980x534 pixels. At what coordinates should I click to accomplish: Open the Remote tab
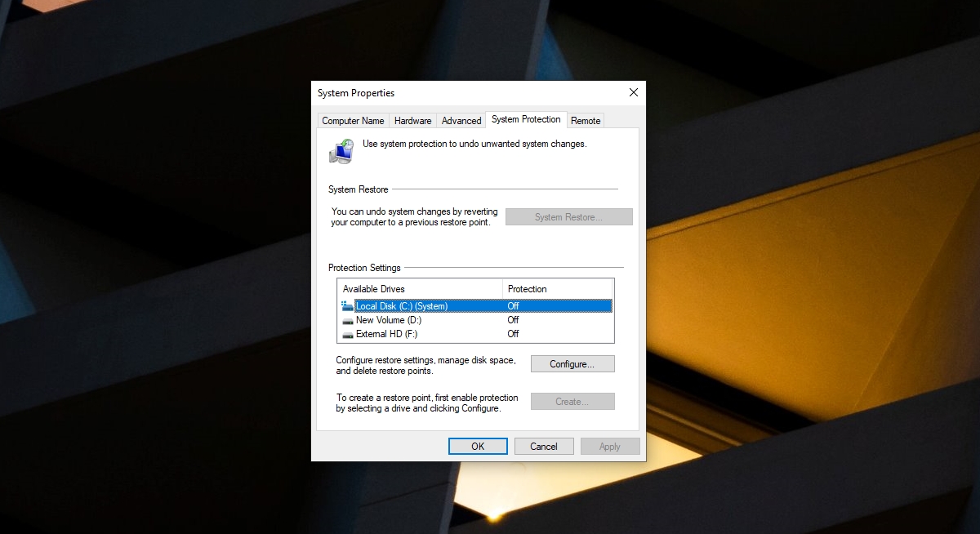click(x=586, y=120)
